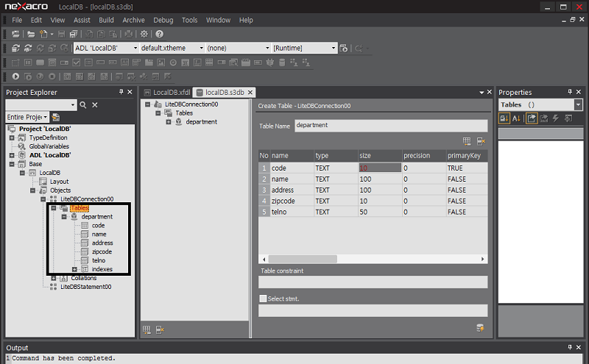The height and width of the screenshot is (364, 589).
Task: Click the primaryKey TRUE cell of the code row
Action: point(467,168)
